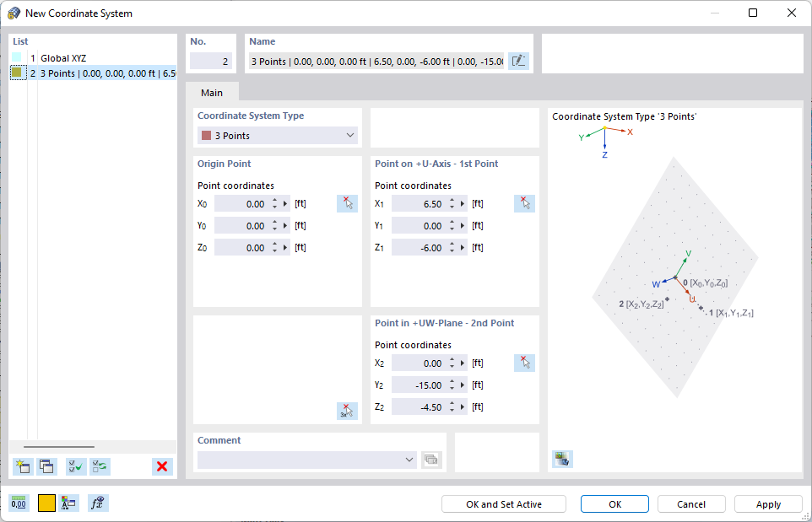
Task: Click the formula fx icon at bottom
Action: click(99, 503)
